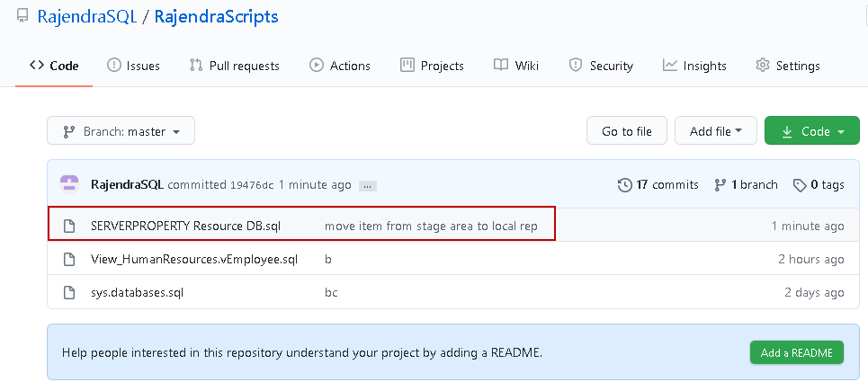Open the repository Settings tab

(x=788, y=66)
